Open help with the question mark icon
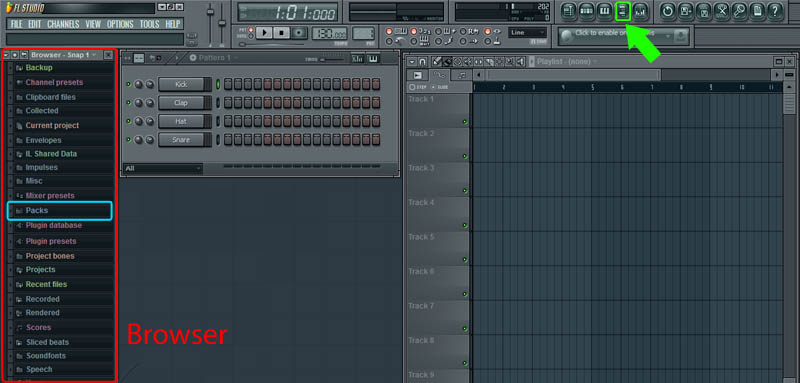The image size is (800, 383). pos(775,10)
